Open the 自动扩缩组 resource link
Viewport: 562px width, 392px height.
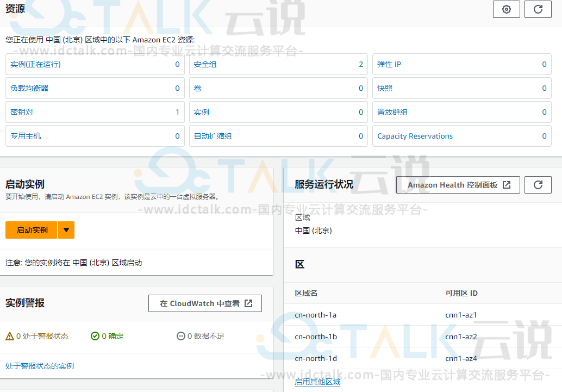[x=213, y=136]
